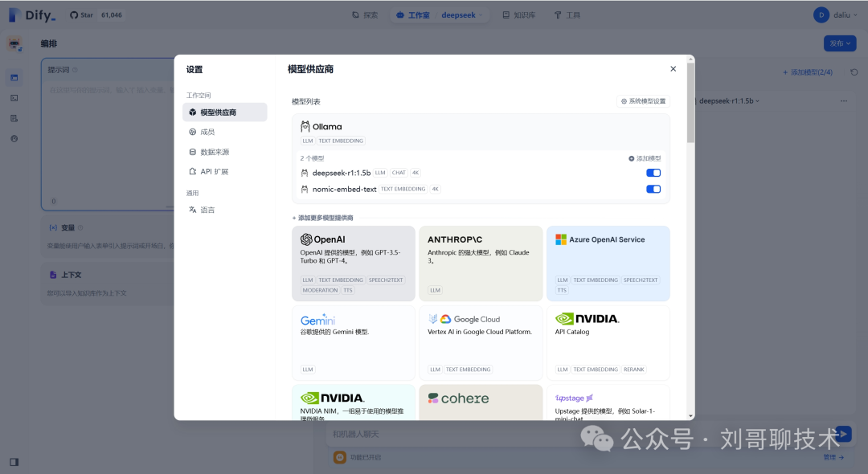Open the logs sidebar icon
This screenshot has height=474, width=868.
coord(14,118)
